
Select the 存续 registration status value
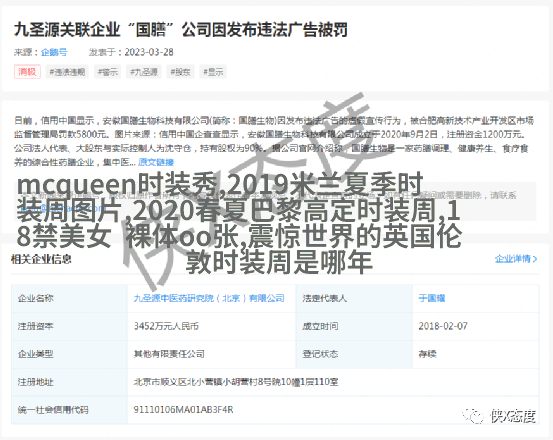pyautogui.click(x=427, y=354)
